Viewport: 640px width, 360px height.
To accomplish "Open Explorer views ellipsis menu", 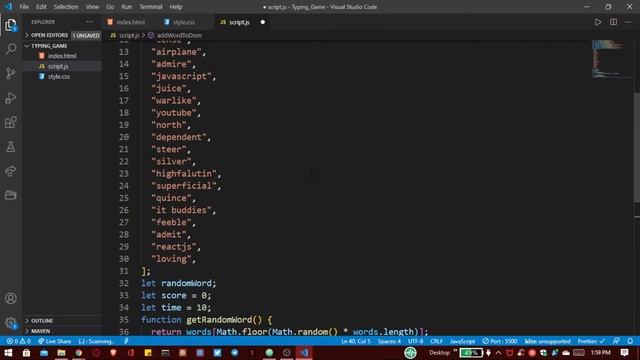I will tap(89, 22).
